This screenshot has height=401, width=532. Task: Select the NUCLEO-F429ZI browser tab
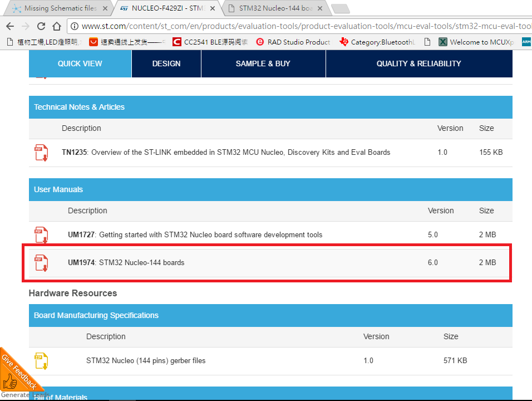[168, 8]
